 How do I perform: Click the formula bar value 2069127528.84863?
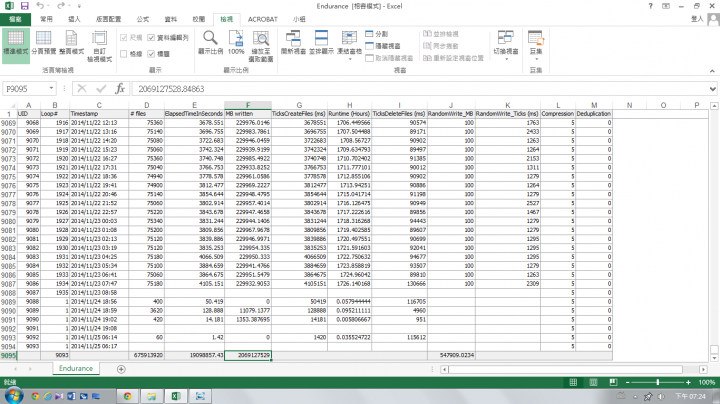(171, 89)
